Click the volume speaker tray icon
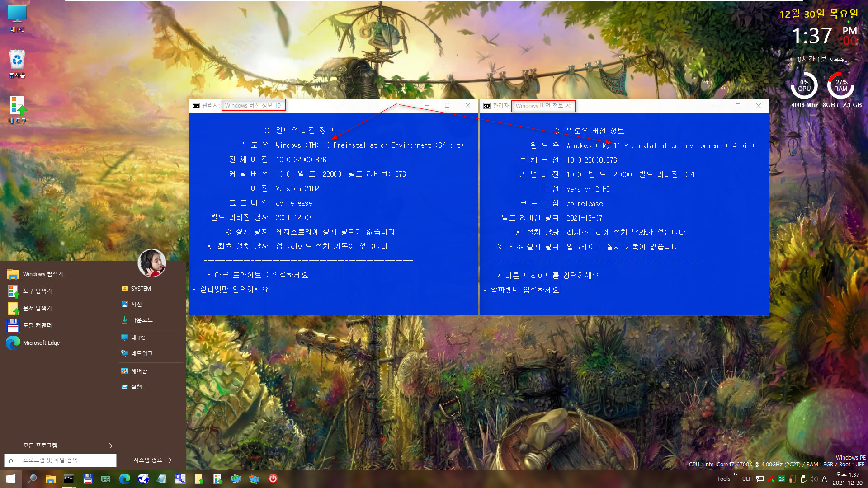The height and width of the screenshot is (488, 868). (x=814, y=479)
